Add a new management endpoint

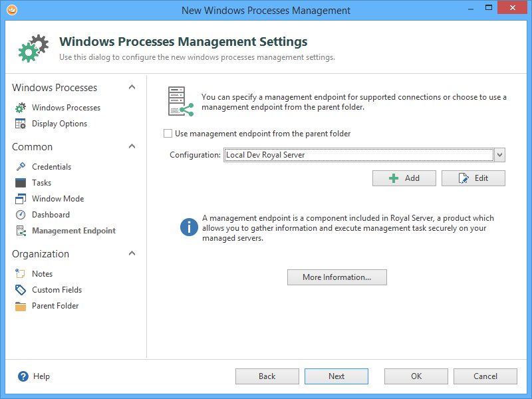tap(404, 178)
